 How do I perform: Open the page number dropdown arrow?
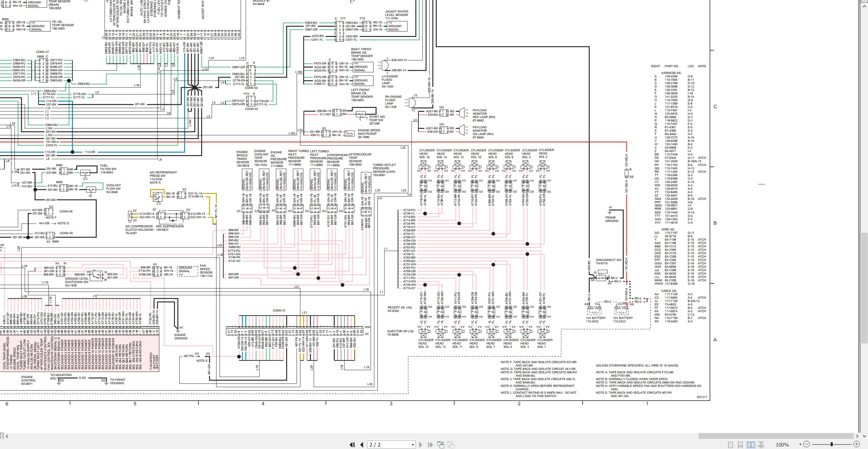click(x=413, y=445)
